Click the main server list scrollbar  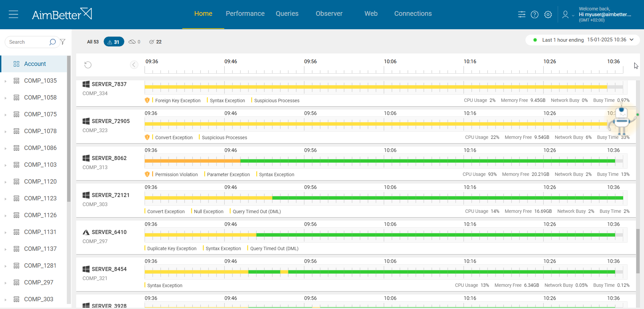[x=638, y=251]
